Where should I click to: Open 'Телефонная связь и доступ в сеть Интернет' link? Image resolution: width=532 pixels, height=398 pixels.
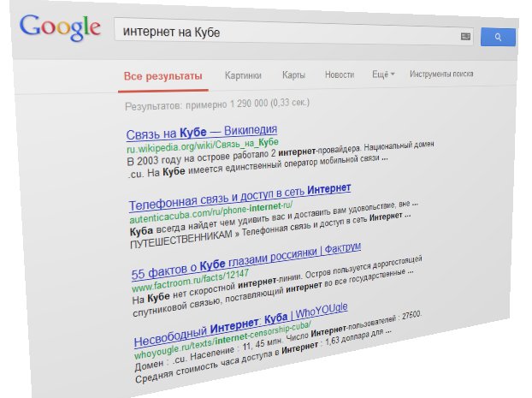239,198
